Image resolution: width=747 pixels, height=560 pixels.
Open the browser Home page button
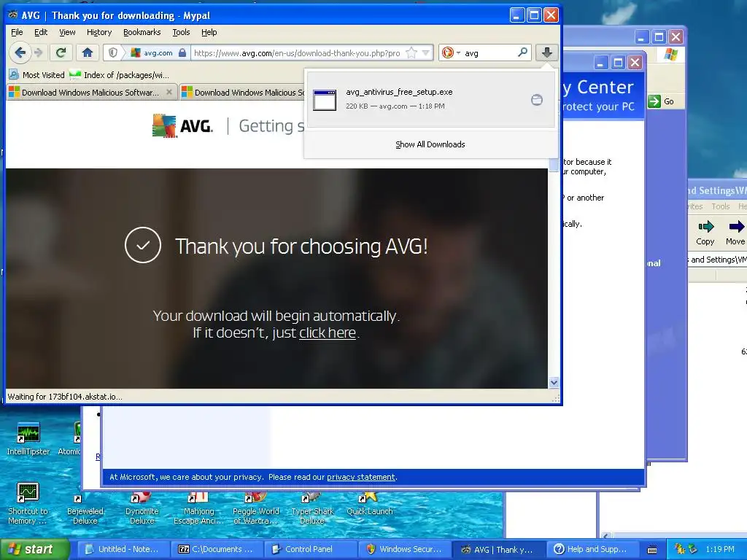(x=88, y=52)
